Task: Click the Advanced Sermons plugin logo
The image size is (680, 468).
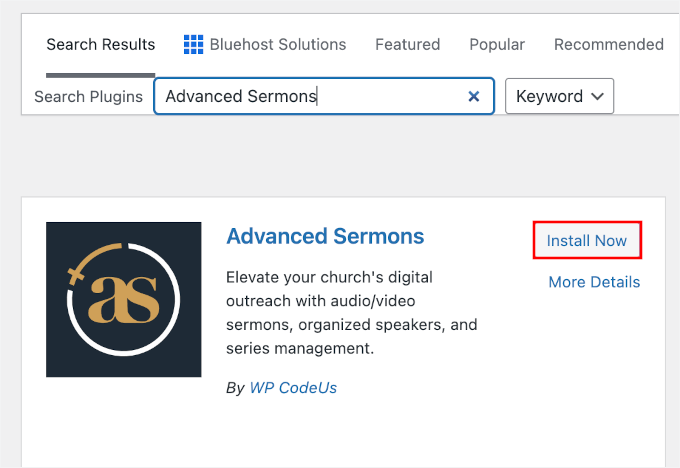Action: pos(123,299)
